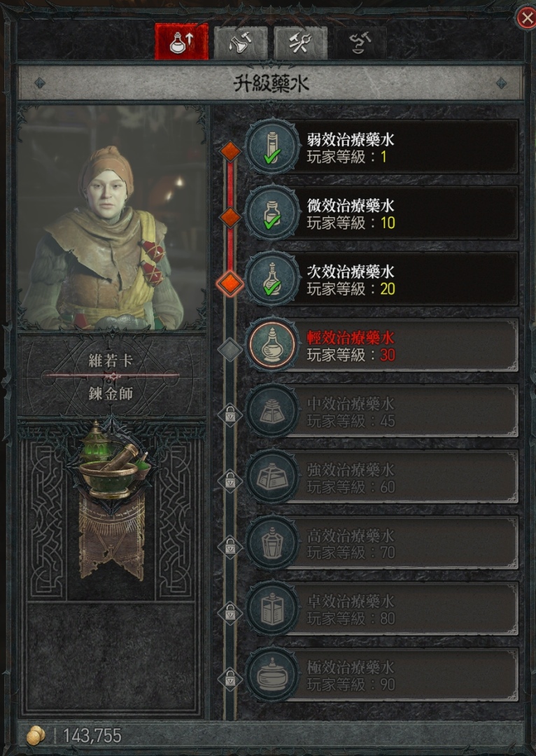Image resolution: width=536 pixels, height=756 pixels.
Task: Click the 極效治療藥水 potion icon
Action: [x=272, y=675]
